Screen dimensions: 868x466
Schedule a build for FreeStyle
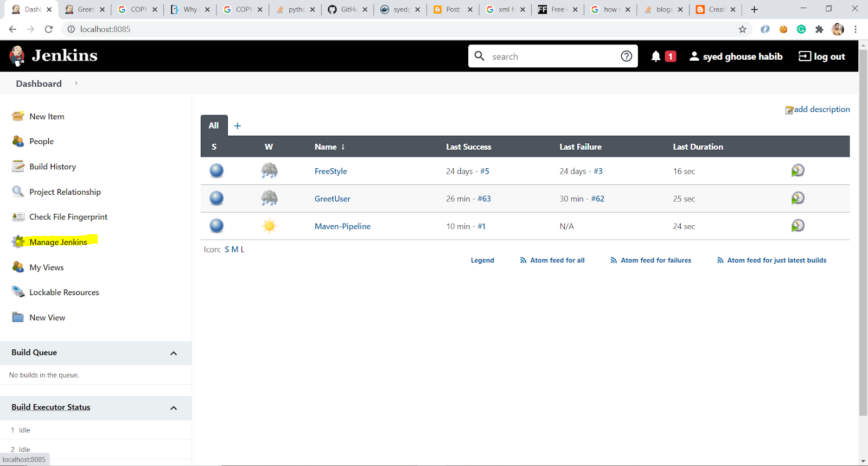797,171
